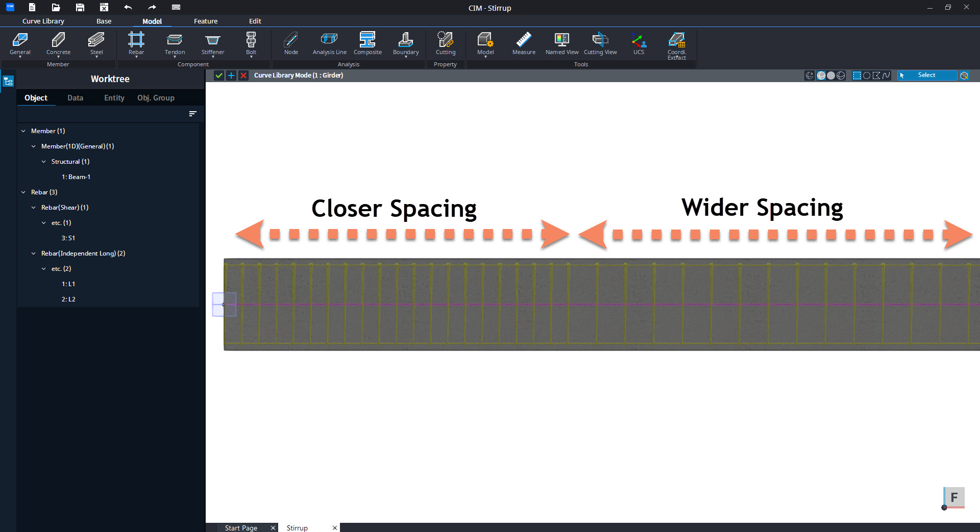
Task: Choose the Stiffener component tool
Action: (x=213, y=44)
